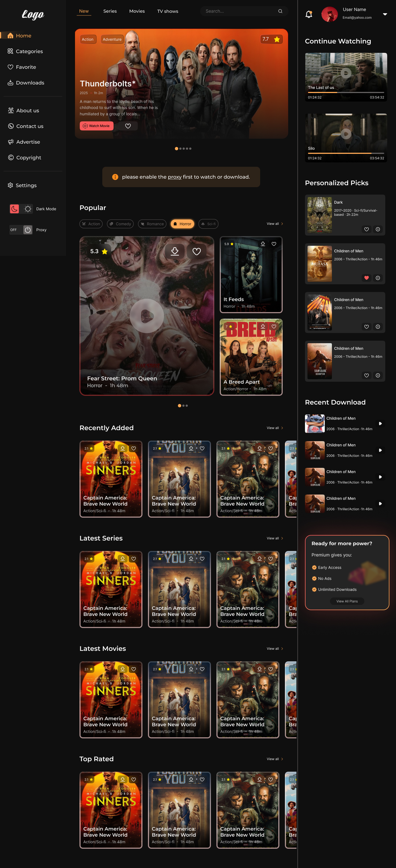Download the Sinners poster in Latest Series
Image resolution: width=396 pixels, height=868 pixels.
[x=123, y=559]
